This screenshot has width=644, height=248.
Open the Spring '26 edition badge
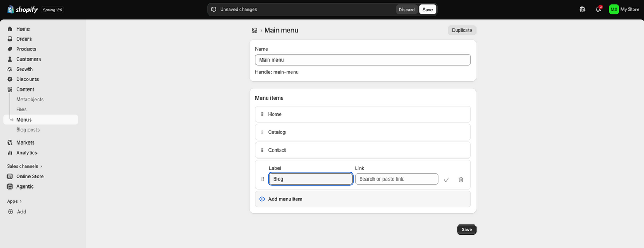point(53,10)
